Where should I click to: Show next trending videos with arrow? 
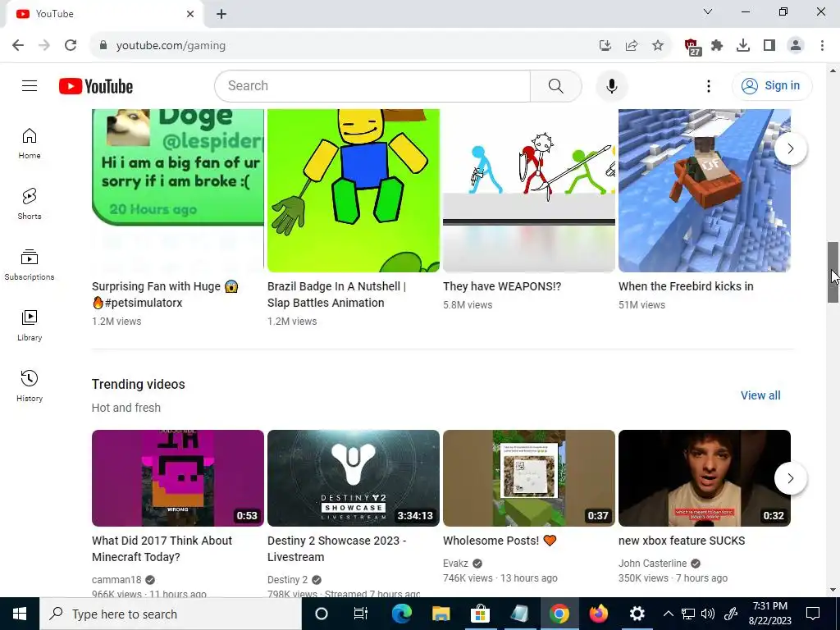click(790, 478)
